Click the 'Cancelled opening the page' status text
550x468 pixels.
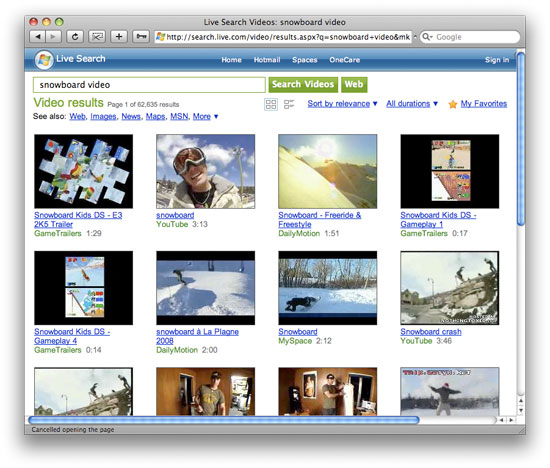(x=73, y=429)
